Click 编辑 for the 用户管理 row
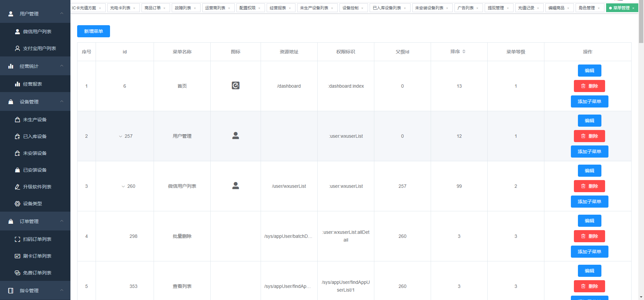 click(x=589, y=121)
